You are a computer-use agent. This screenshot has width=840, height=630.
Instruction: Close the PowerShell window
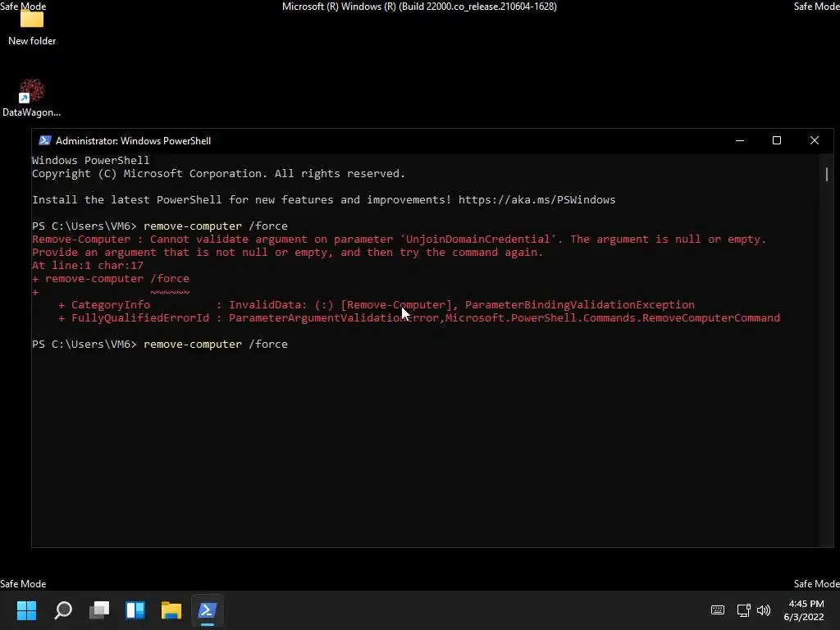[815, 140]
